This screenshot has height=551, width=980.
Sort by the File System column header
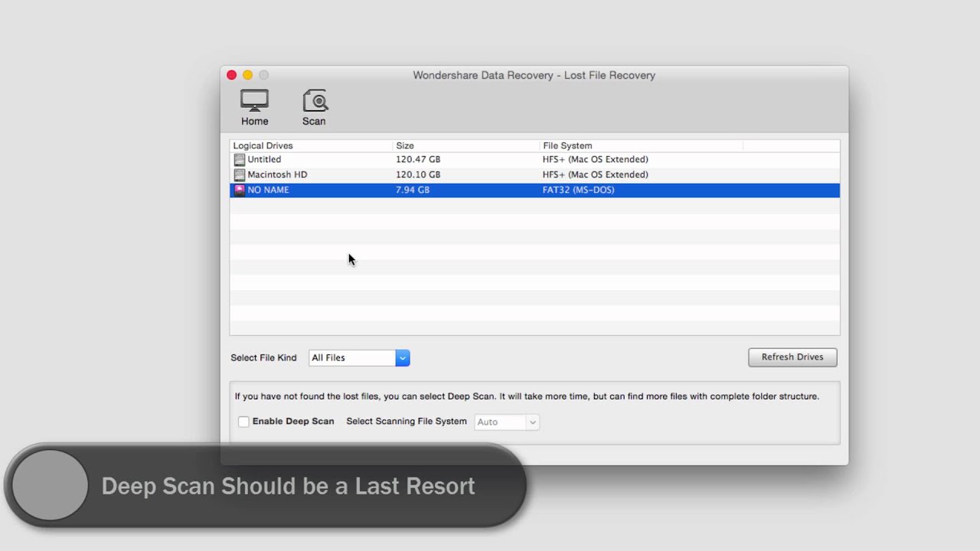click(642, 145)
